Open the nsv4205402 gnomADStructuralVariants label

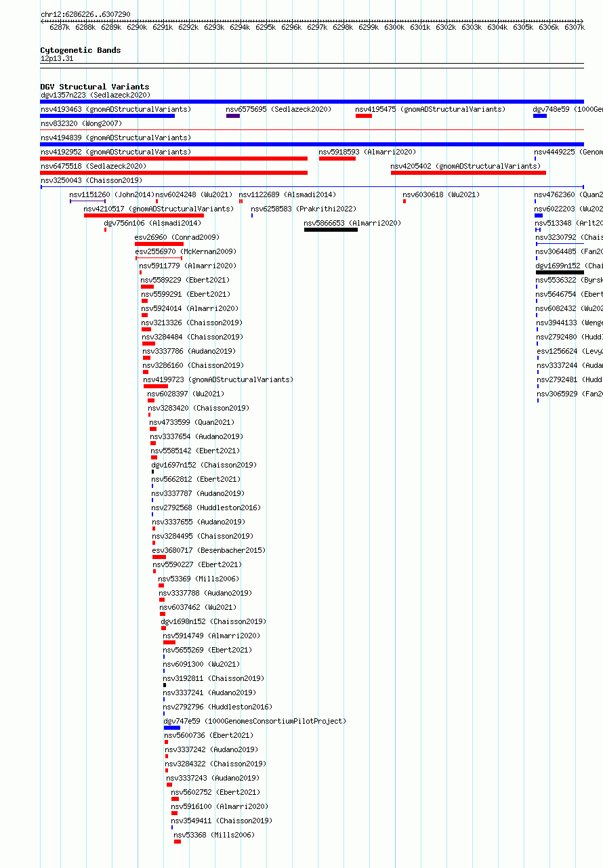pos(465,166)
